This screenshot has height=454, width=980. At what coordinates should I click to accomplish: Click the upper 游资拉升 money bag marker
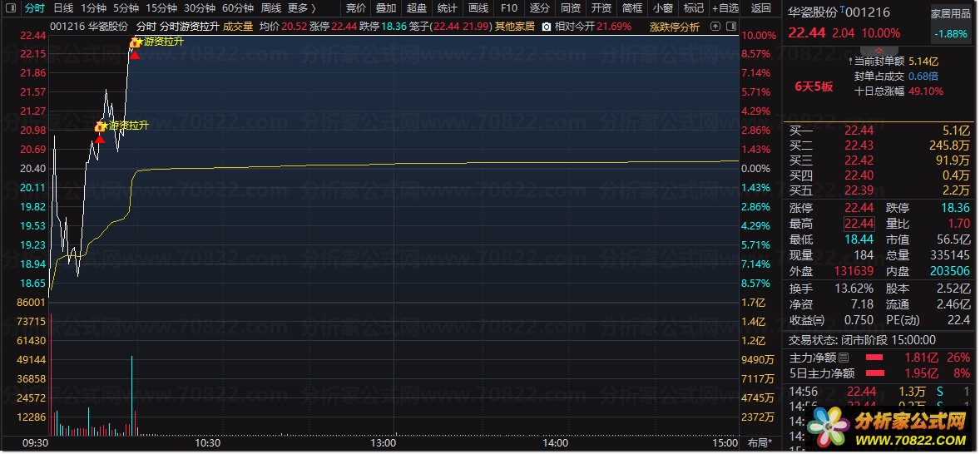pos(135,43)
